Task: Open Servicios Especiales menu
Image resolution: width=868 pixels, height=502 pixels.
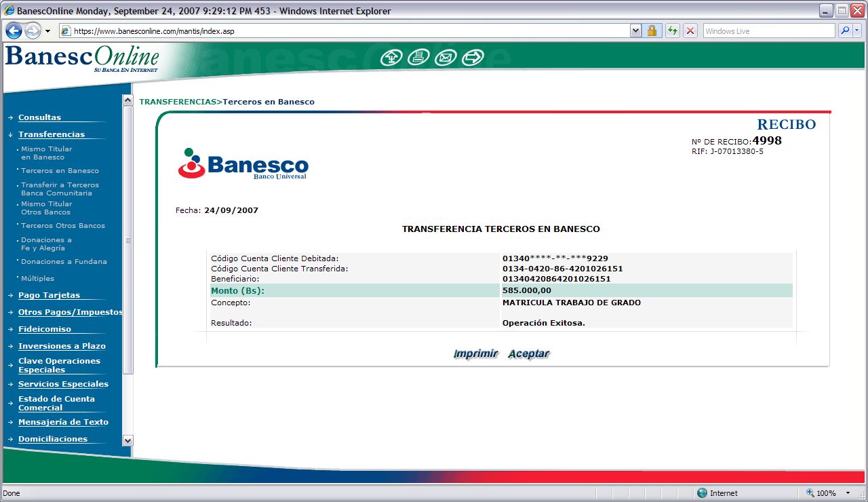Action: coord(63,384)
